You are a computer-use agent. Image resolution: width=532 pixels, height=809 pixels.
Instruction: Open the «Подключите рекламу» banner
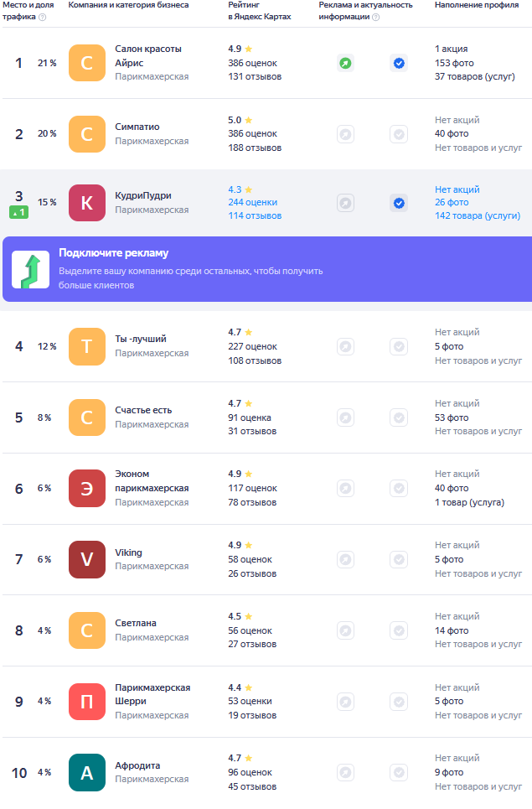tap(267, 269)
